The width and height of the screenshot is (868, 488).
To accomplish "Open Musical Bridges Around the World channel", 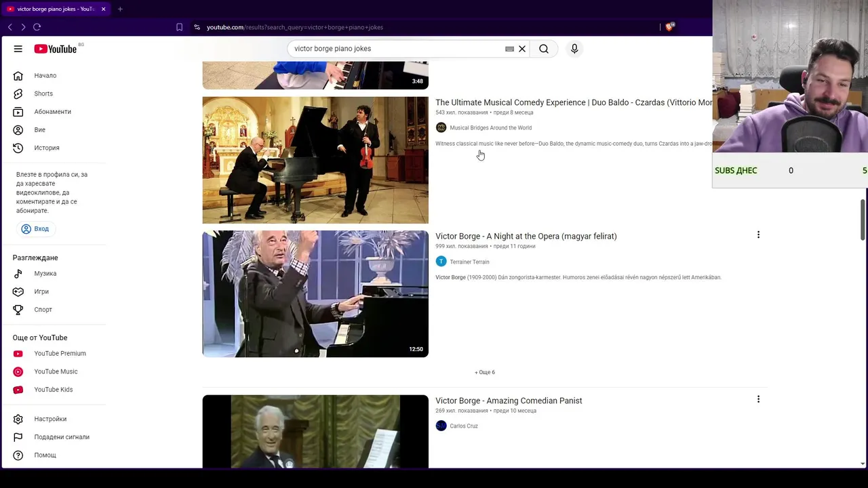I will (491, 128).
